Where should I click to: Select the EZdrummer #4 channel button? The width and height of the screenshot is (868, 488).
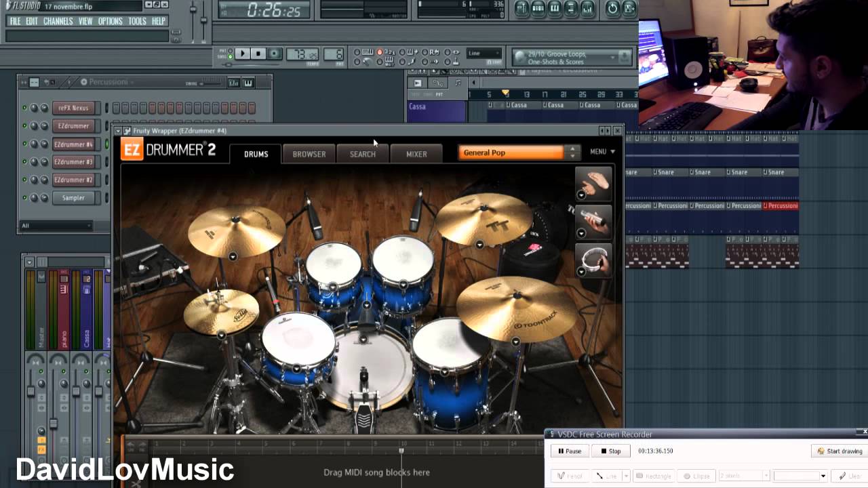(73, 144)
